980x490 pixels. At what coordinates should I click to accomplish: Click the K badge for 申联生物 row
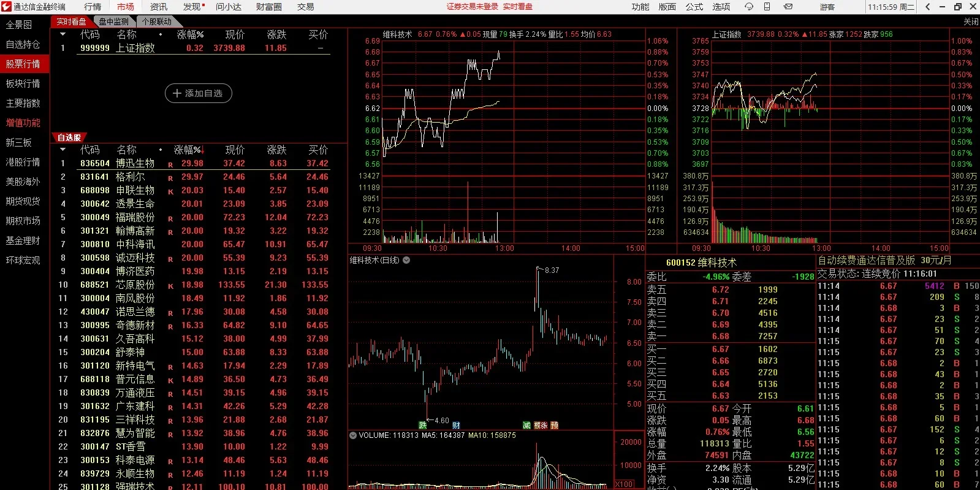[170, 191]
